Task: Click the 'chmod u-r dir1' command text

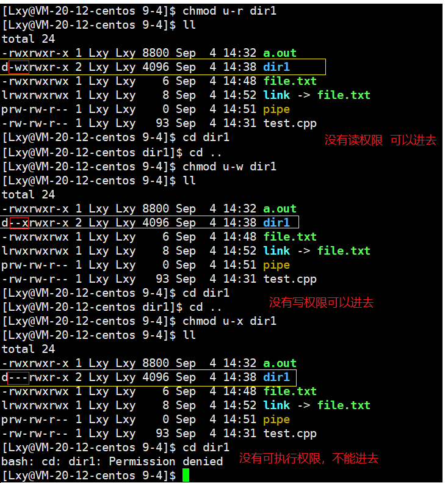Action: tap(229, 11)
